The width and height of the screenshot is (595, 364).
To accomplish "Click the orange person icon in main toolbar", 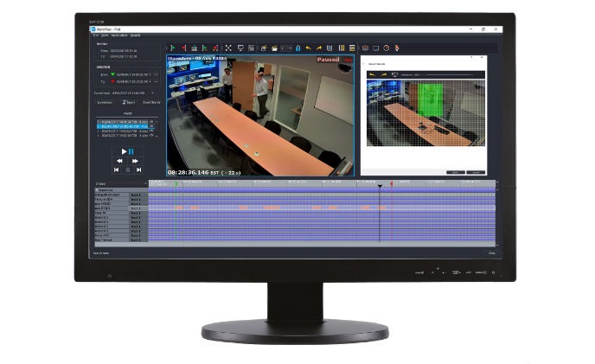I will [x=397, y=48].
